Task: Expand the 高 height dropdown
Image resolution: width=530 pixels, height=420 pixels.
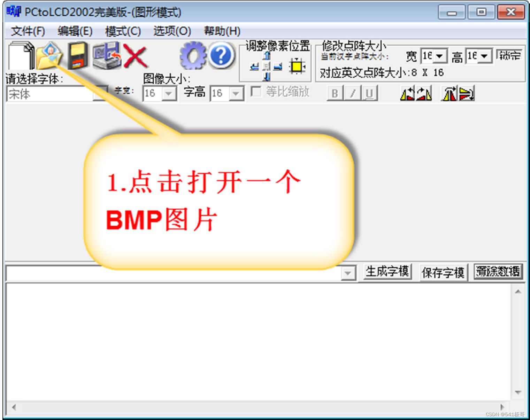Action: [485, 56]
